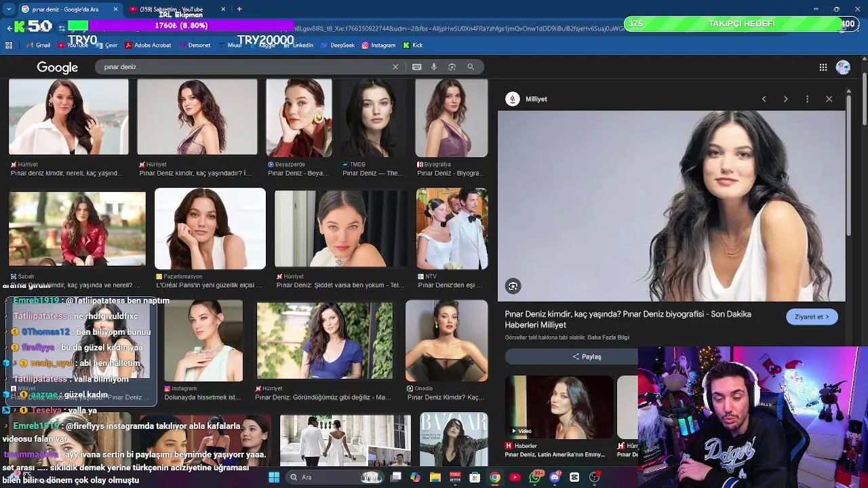Open the Gmail bookmark
Screen dimensions: 868x488
(x=38, y=45)
